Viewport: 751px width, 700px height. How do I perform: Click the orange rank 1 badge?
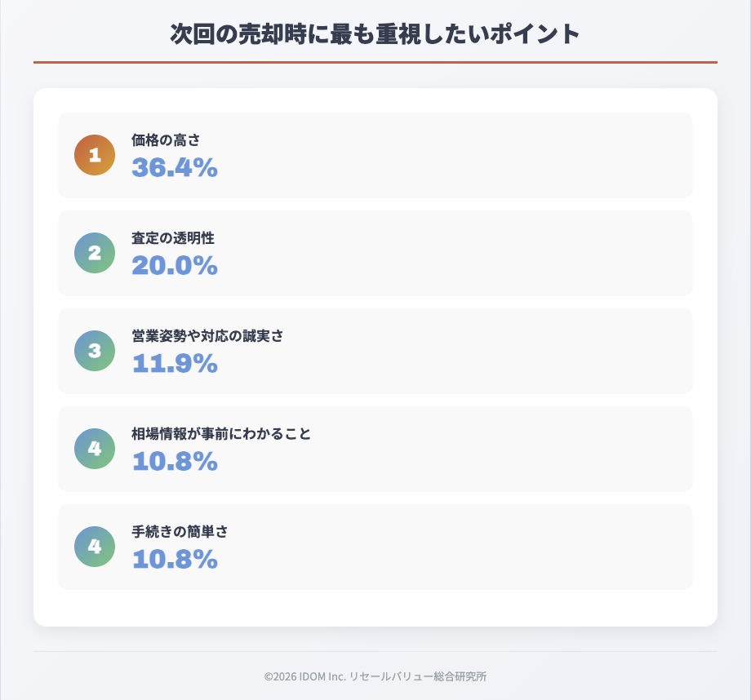point(95,155)
